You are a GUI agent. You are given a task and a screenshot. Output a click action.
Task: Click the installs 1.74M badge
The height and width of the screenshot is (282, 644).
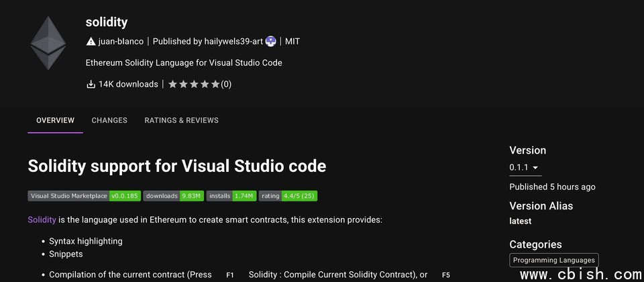(231, 196)
